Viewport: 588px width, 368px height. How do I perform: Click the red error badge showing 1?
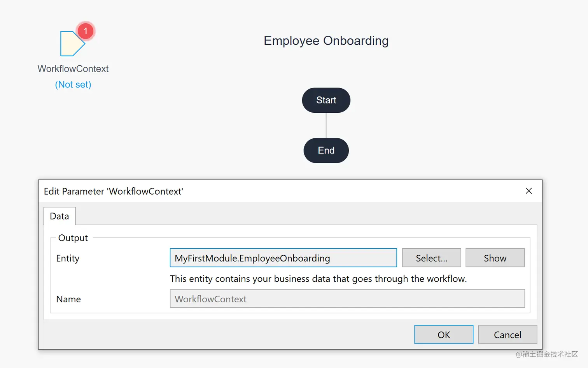point(86,31)
